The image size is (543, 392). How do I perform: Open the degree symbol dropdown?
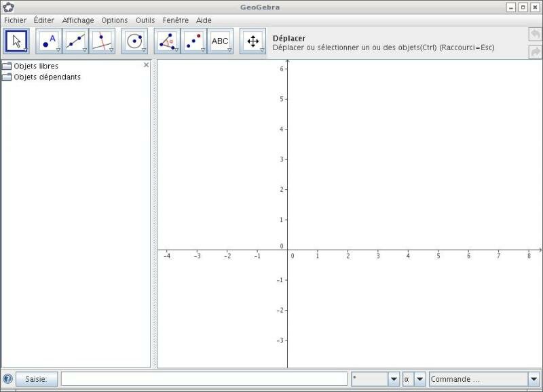[x=394, y=379]
